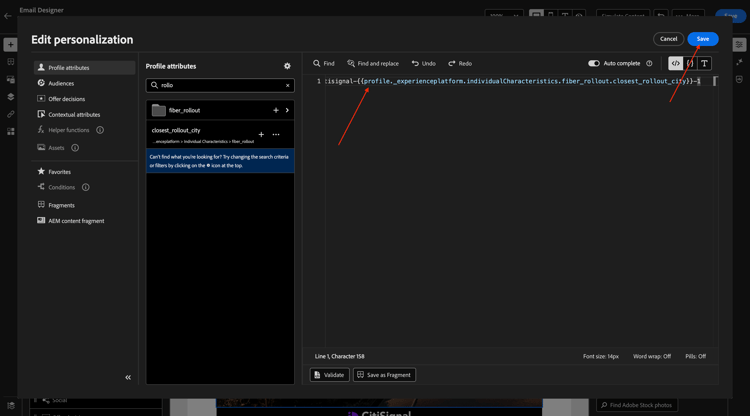The height and width of the screenshot is (416, 750).
Task: Open Profile attributes settings gear
Action: (287, 66)
